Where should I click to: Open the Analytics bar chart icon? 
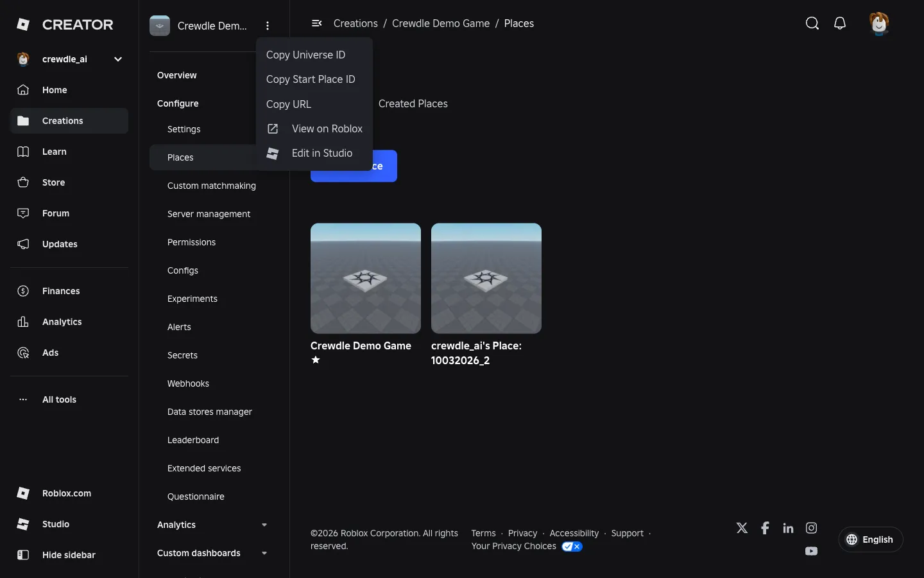23,322
